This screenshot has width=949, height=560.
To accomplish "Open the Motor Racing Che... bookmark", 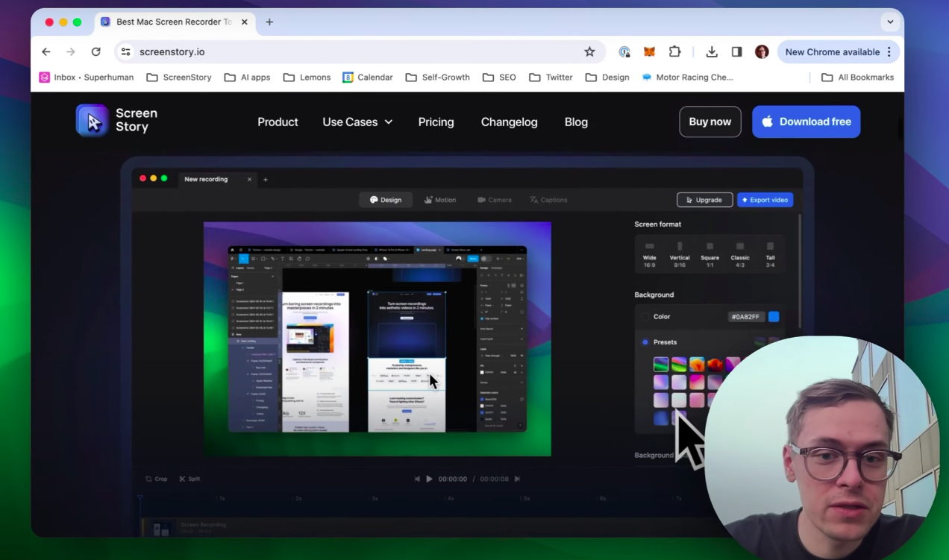I will [x=687, y=78].
